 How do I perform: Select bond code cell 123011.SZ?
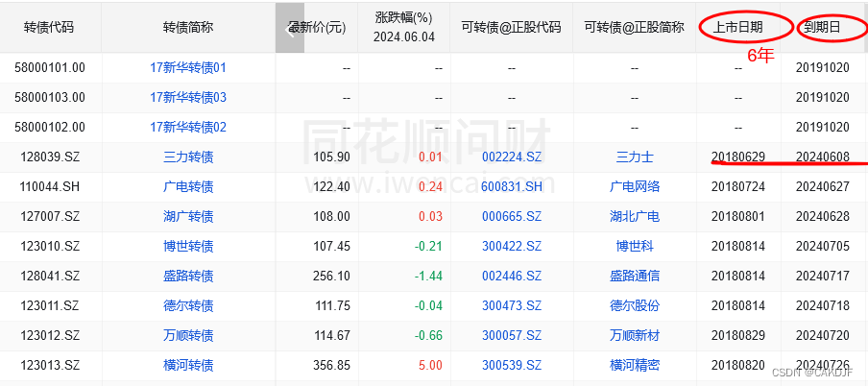[50, 305]
